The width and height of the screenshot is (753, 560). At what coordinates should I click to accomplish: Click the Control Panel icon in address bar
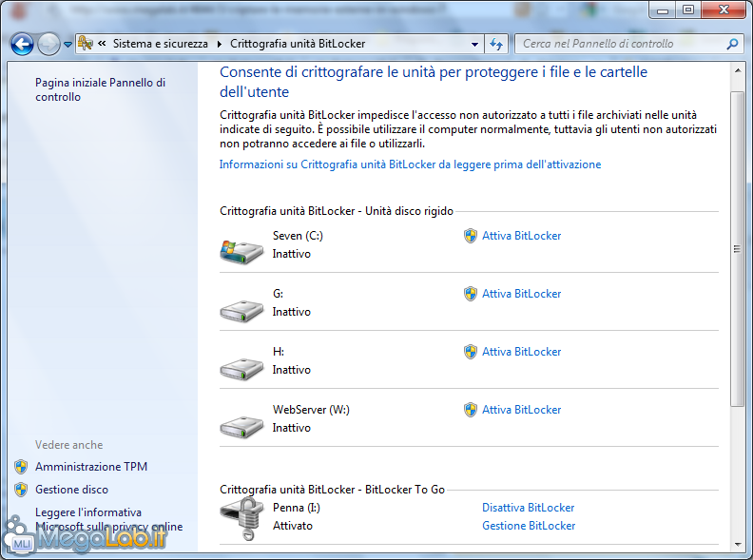coord(85,44)
